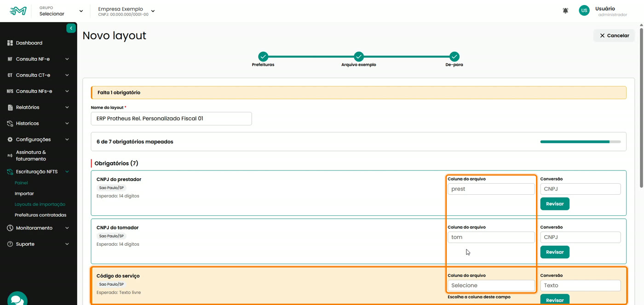This screenshot has height=305, width=644.
Task: Edit the Nome do layout field
Action: click(x=171, y=119)
